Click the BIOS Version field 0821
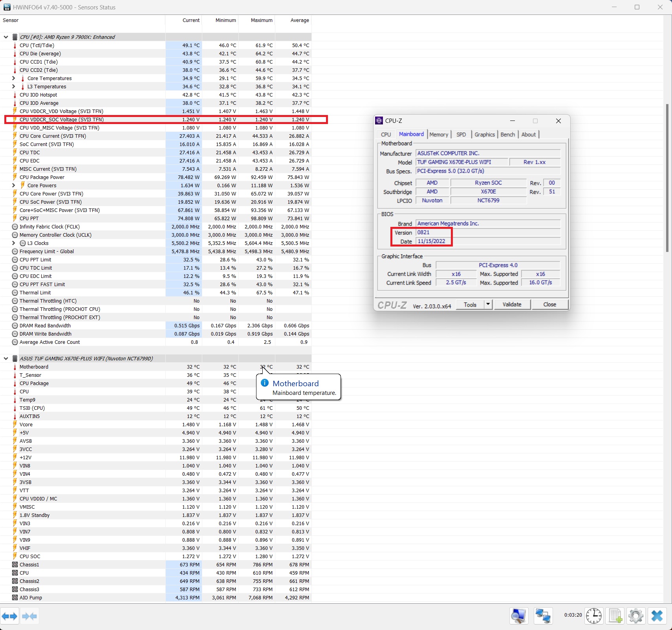Image resolution: width=672 pixels, height=630 pixels. pos(488,232)
